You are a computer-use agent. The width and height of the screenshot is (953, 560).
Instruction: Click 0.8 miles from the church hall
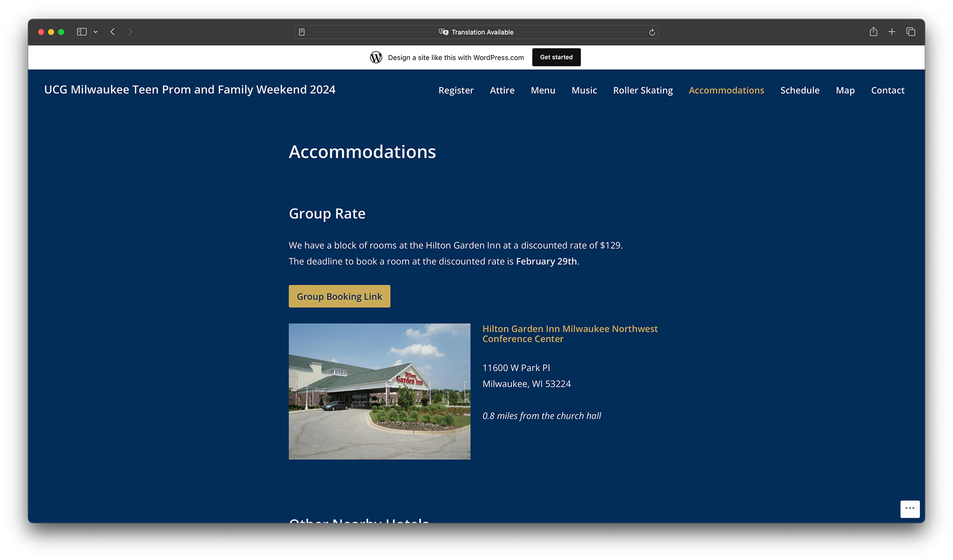click(542, 416)
